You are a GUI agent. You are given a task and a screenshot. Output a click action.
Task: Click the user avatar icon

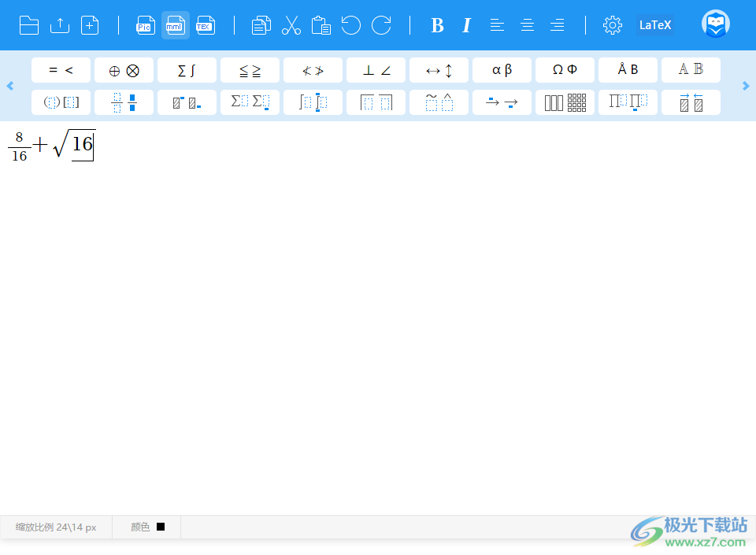click(716, 24)
